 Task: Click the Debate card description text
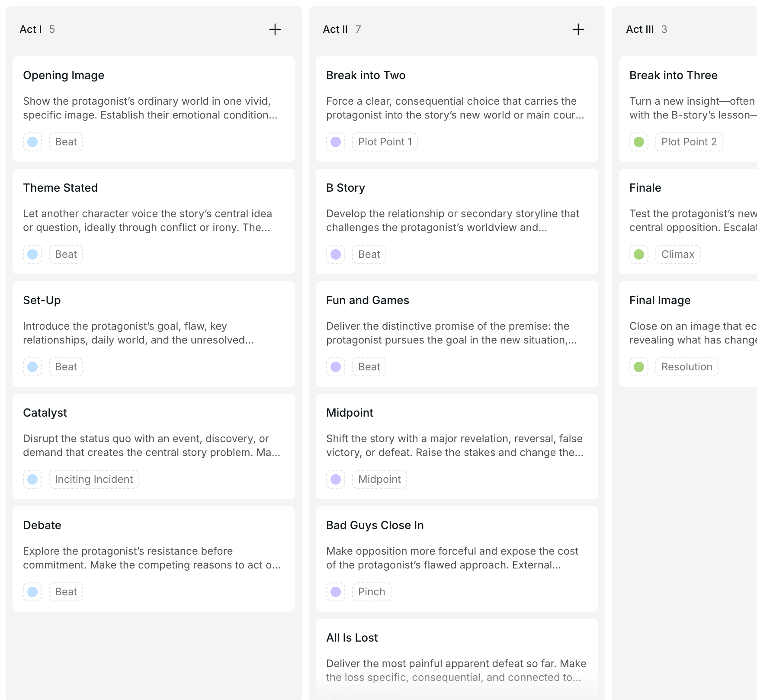[x=152, y=558]
